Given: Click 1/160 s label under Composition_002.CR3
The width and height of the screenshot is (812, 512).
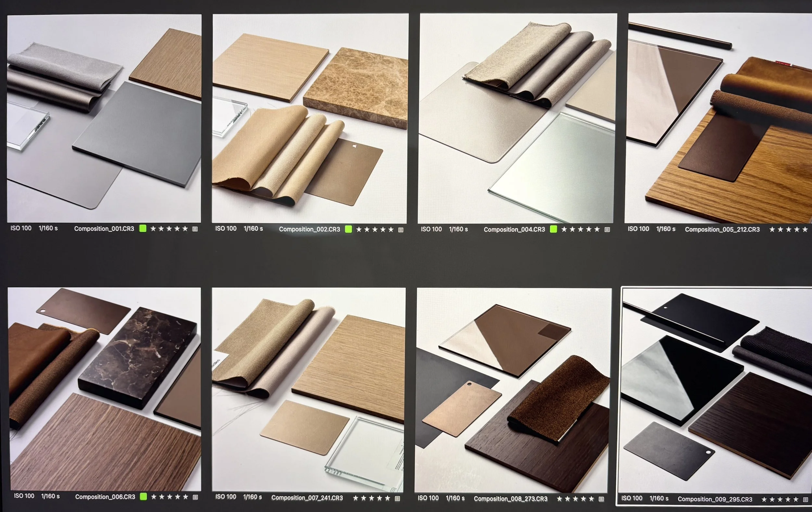Looking at the screenshot, I should point(253,229).
